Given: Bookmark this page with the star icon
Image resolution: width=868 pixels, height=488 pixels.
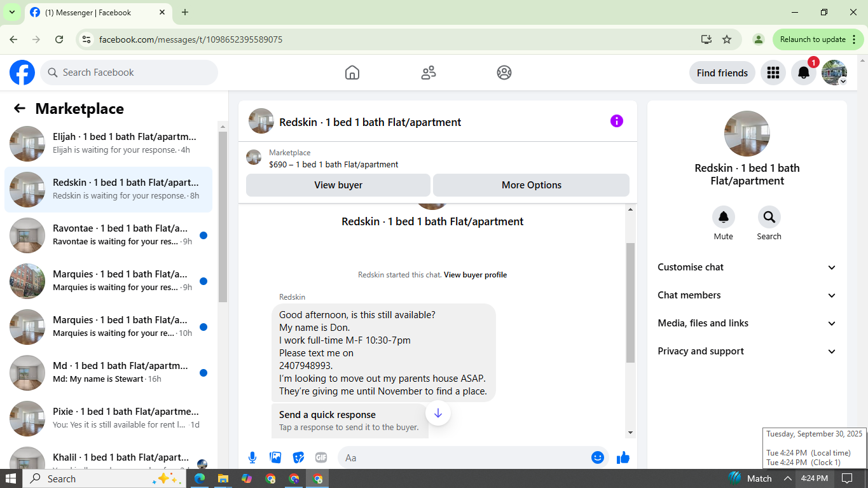Looking at the screenshot, I should [727, 39].
